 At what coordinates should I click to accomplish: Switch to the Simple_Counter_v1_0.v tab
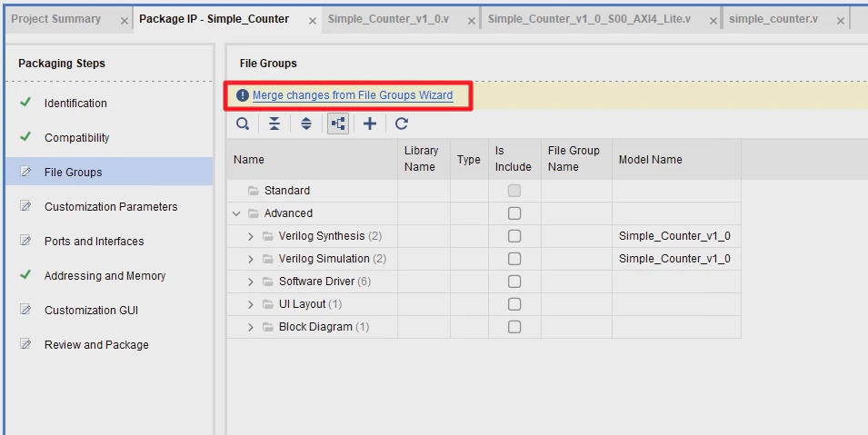coord(388,19)
